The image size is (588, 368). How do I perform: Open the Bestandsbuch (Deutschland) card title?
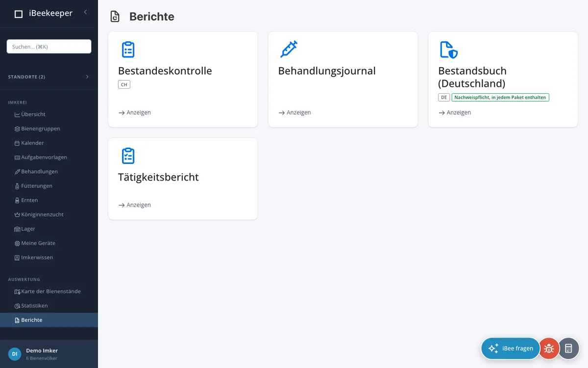472,77
